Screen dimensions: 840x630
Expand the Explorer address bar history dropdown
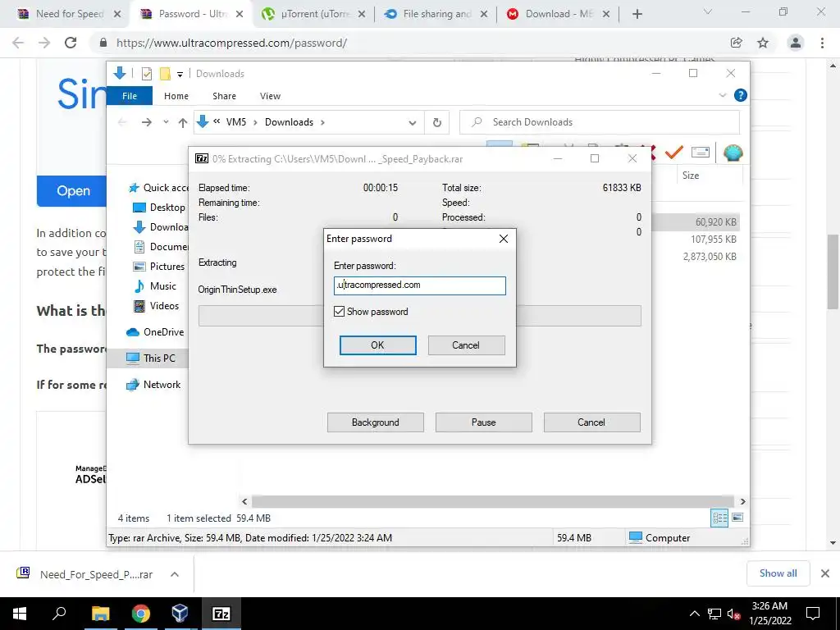[413, 123]
